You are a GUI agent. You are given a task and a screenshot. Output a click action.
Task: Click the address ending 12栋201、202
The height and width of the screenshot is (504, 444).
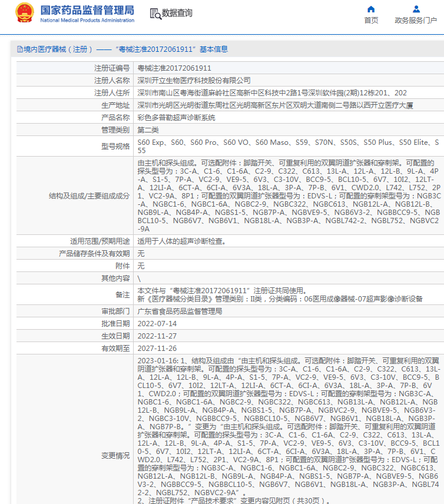click(272, 93)
